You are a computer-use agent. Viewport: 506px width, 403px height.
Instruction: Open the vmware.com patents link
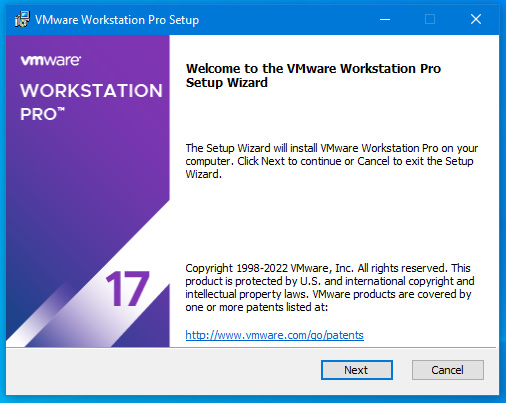(274, 335)
